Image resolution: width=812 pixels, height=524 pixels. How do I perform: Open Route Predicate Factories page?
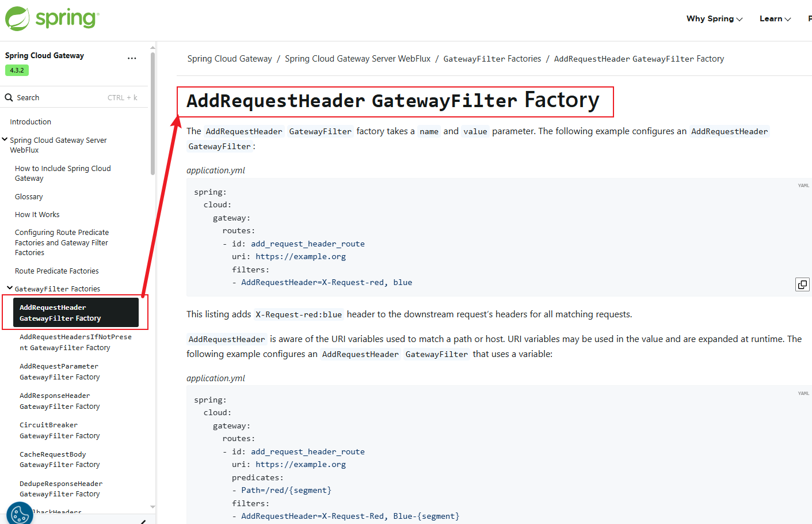pos(57,271)
